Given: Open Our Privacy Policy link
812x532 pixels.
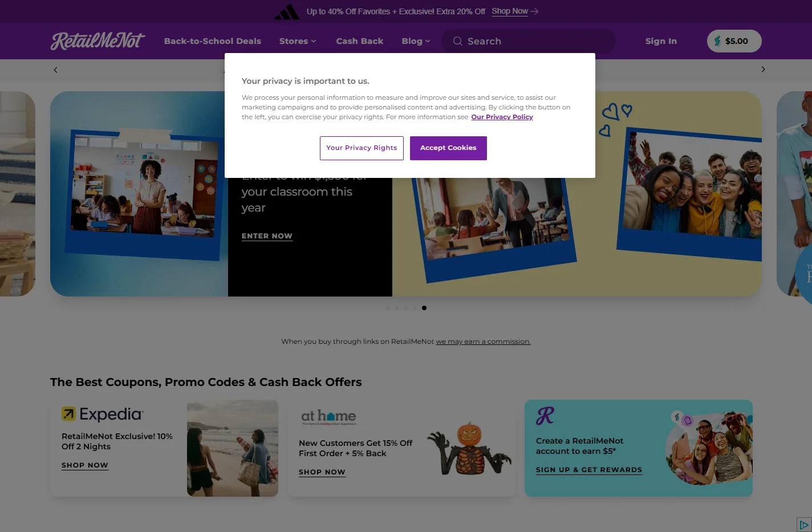Looking at the screenshot, I should [x=502, y=117].
